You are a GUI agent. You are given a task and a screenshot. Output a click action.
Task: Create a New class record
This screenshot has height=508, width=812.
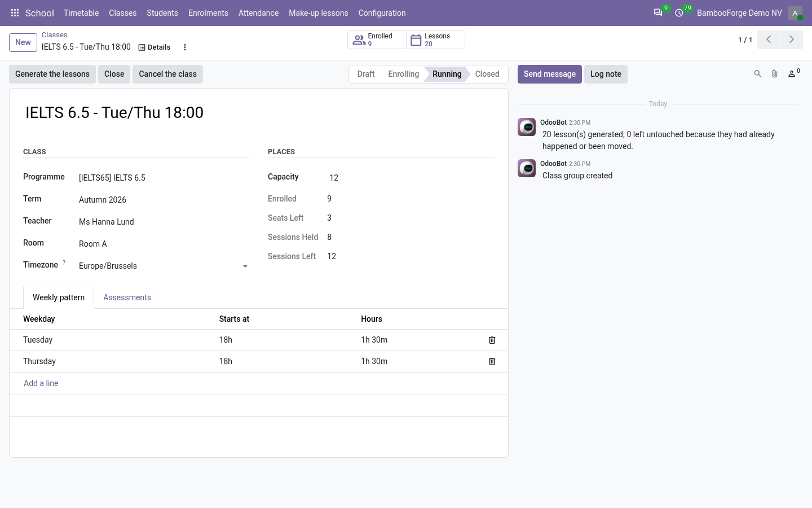(x=23, y=42)
